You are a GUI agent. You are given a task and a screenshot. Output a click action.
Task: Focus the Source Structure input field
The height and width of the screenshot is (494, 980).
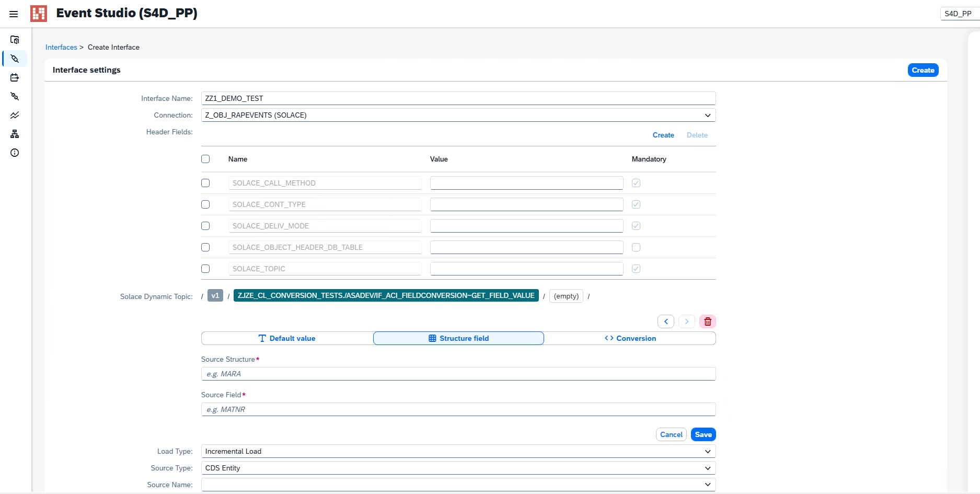point(458,374)
